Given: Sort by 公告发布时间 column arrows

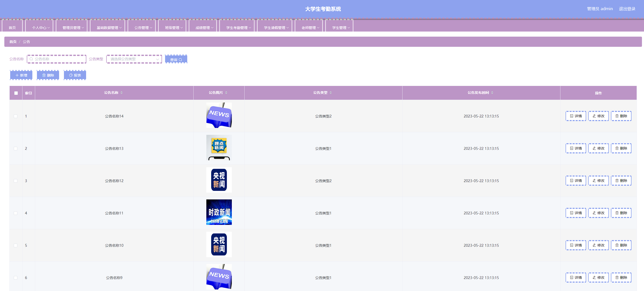Looking at the screenshot, I should [x=492, y=93].
